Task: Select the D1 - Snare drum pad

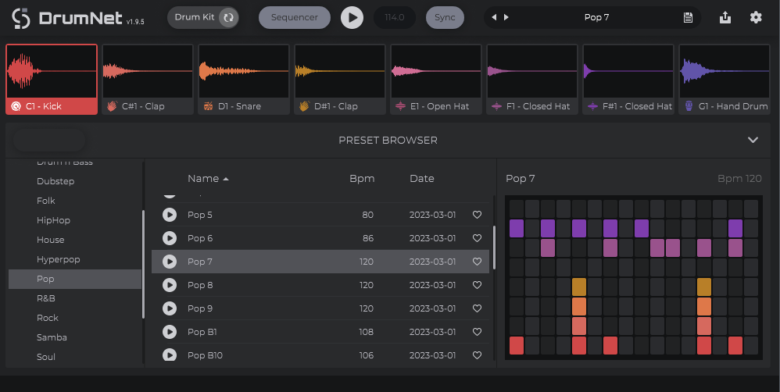Action: tap(243, 80)
